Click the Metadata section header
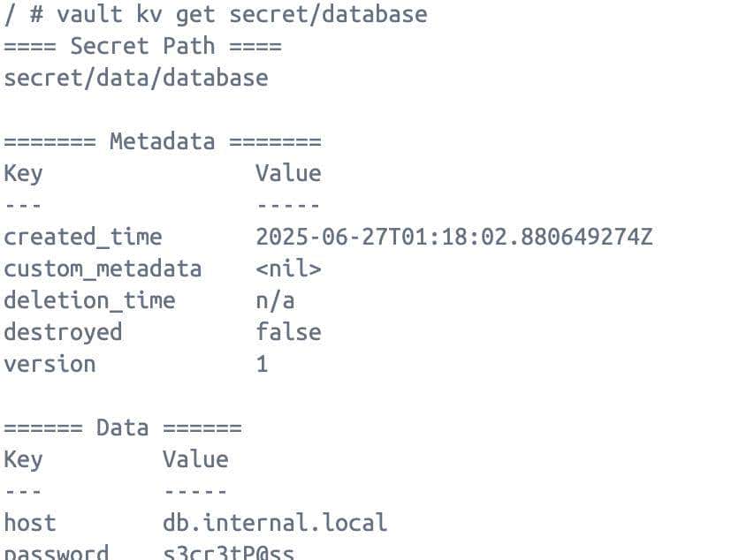 tap(162, 141)
